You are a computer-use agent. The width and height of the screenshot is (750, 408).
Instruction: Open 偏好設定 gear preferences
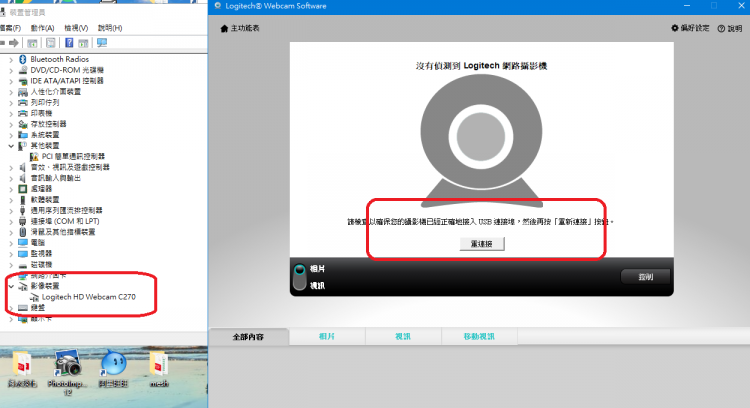pos(690,28)
